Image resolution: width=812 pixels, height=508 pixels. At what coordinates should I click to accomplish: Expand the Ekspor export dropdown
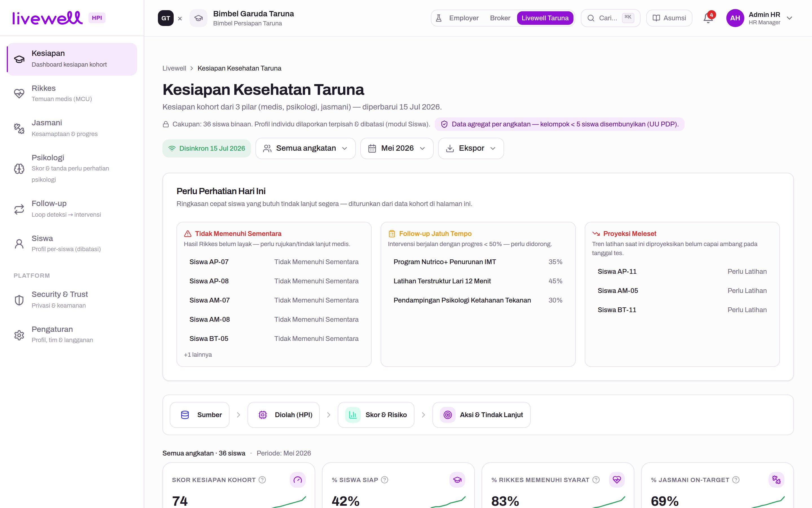[471, 148]
